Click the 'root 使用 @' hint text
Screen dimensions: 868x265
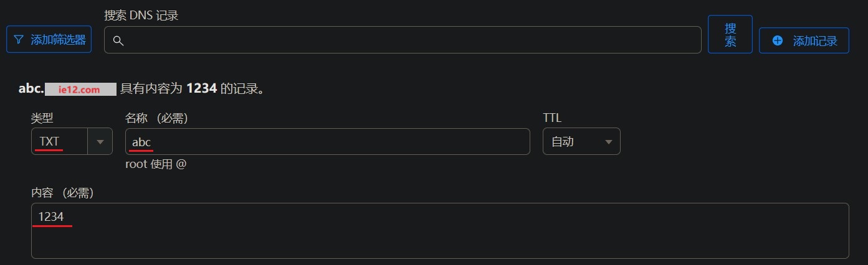click(156, 165)
